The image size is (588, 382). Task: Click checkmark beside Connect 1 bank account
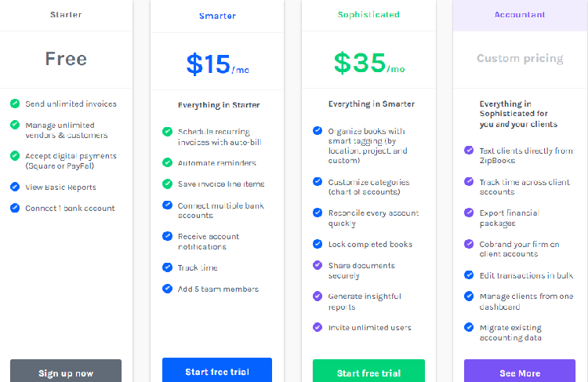point(15,208)
